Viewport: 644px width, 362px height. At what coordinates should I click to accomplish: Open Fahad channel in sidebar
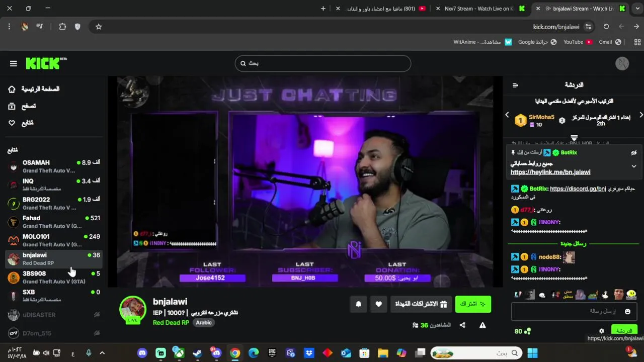pos(54,222)
